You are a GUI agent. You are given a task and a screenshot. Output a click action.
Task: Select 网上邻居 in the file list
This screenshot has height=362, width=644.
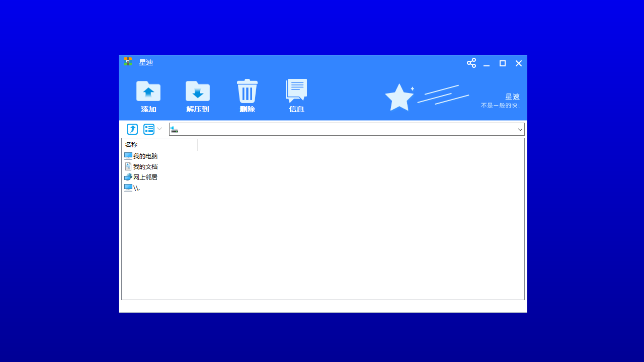[x=145, y=177]
